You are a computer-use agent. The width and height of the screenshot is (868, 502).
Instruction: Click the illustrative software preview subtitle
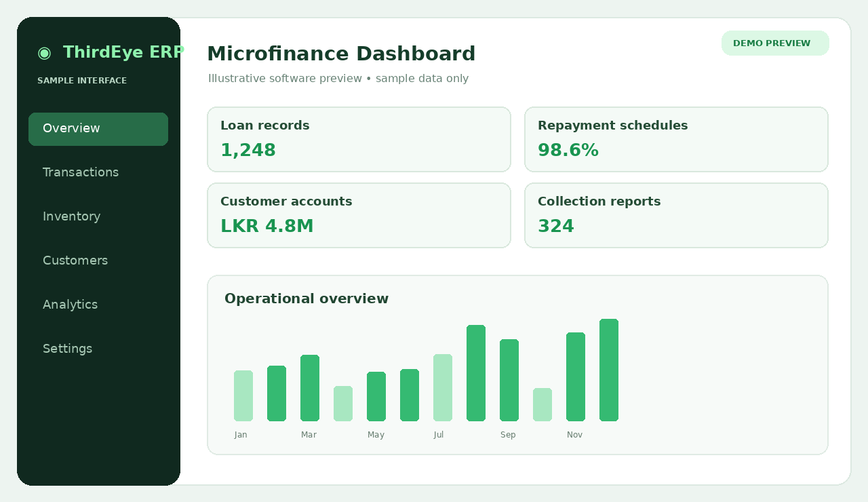[x=338, y=79]
